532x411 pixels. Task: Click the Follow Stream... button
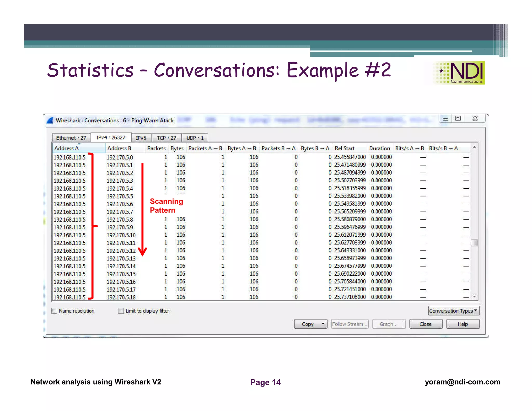pos(350,324)
